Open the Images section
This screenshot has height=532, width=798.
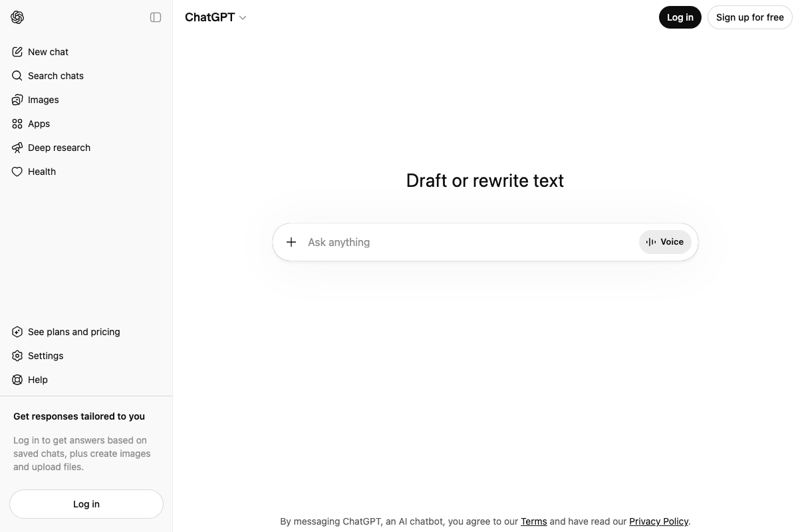[x=86, y=100]
